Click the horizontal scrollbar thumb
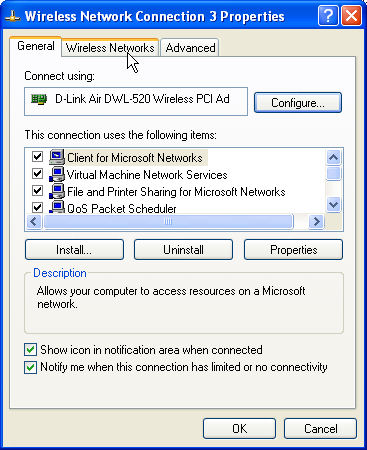 pos(169,222)
